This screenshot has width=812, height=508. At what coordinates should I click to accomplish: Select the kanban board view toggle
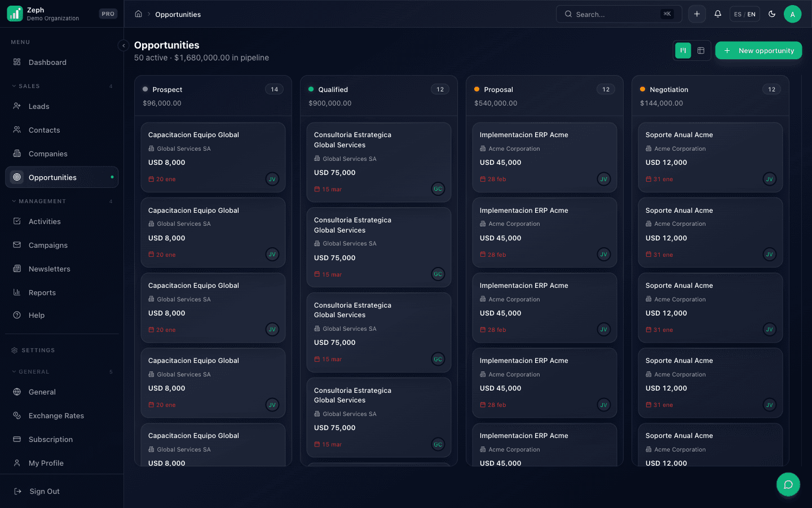683,50
